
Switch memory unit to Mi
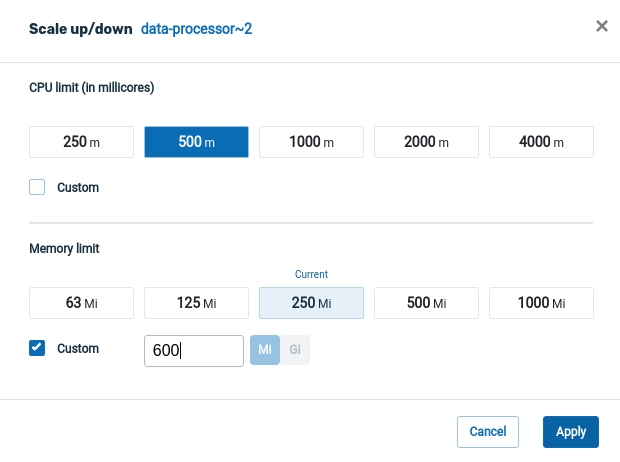265,350
